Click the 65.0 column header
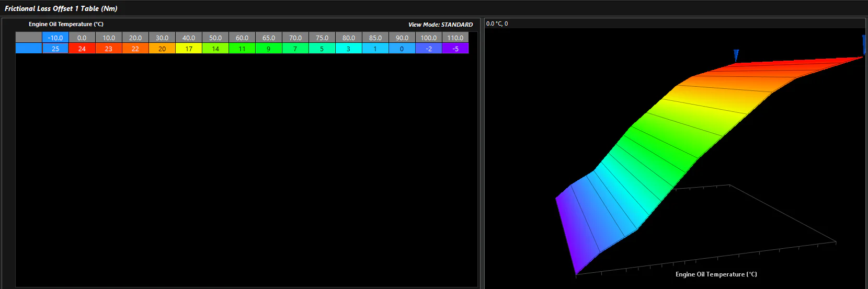The height and width of the screenshot is (289, 868). point(269,38)
